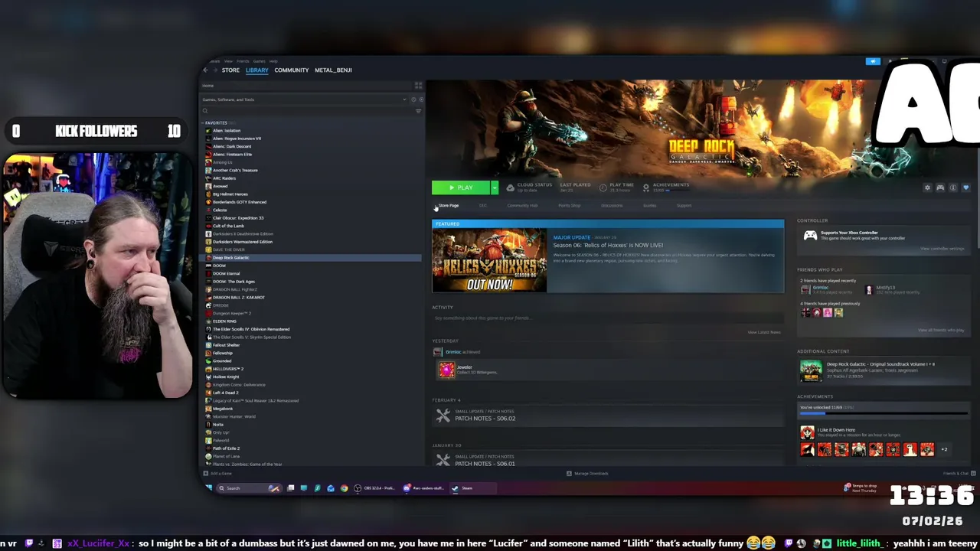This screenshot has height=551, width=980.
Task: Click the green PLAY button
Action: [460, 187]
